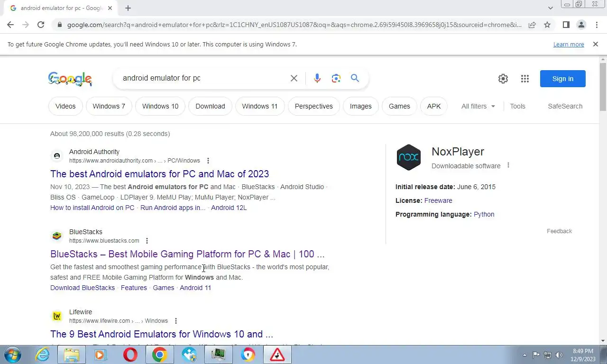Open the BlueStacks Android 11 sublink
607x364 pixels.
[195, 288]
